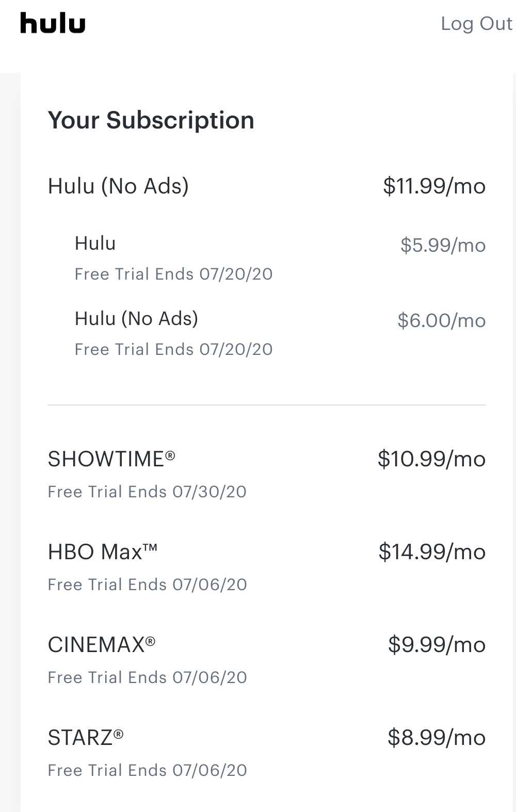
Task: Click the $10.99/mo SHOWTIME price
Action: pos(431,459)
